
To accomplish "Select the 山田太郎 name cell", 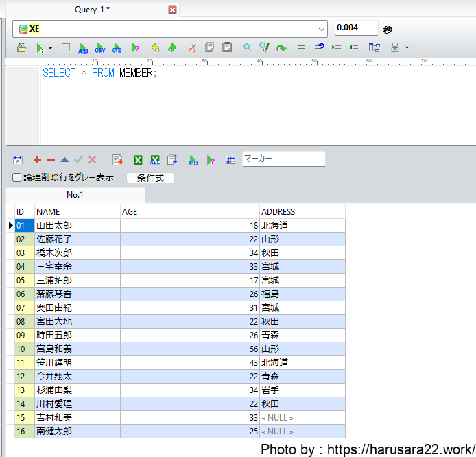I will click(77, 225).
